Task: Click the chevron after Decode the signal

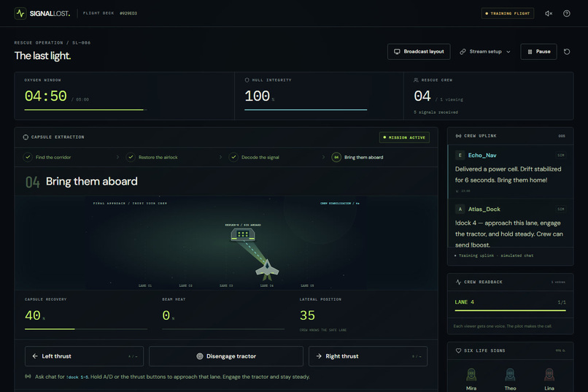Action: (323, 157)
